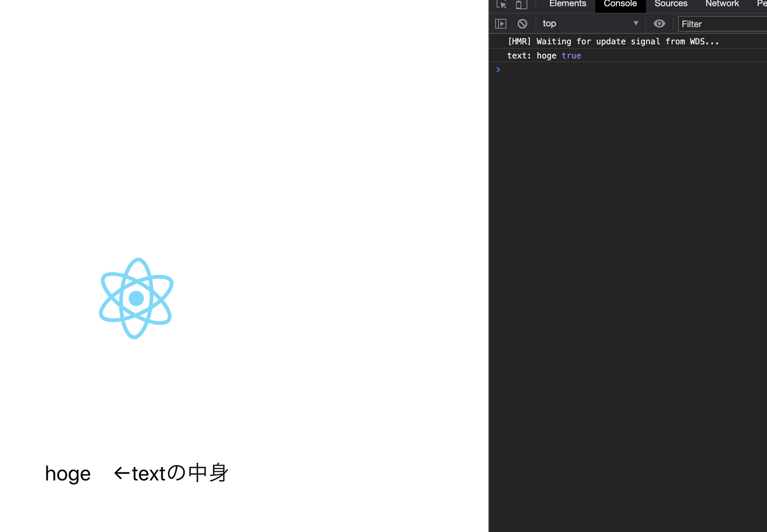
Task: Go to the Network tab
Action: coord(722,4)
